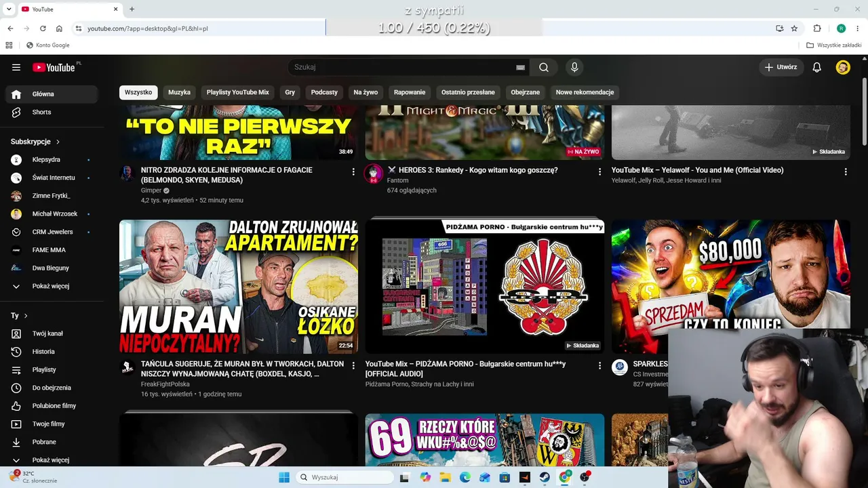The image size is (868, 488).
Task: Select the Rapowanie filter chip
Action: point(410,92)
